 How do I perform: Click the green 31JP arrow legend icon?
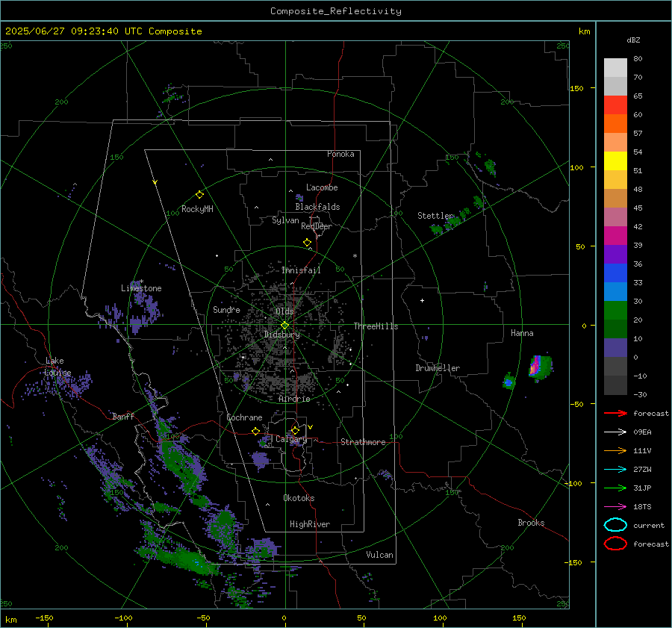[x=615, y=488]
